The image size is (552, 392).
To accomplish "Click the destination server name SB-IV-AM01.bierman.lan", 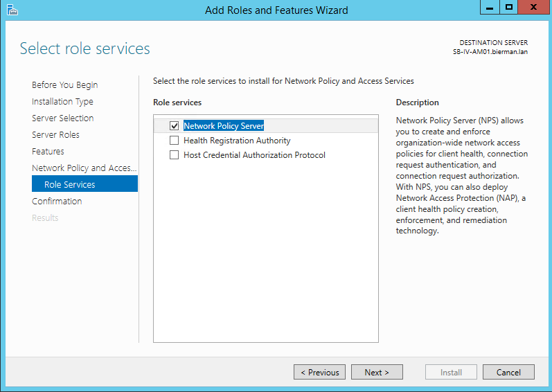I will [490, 52].
